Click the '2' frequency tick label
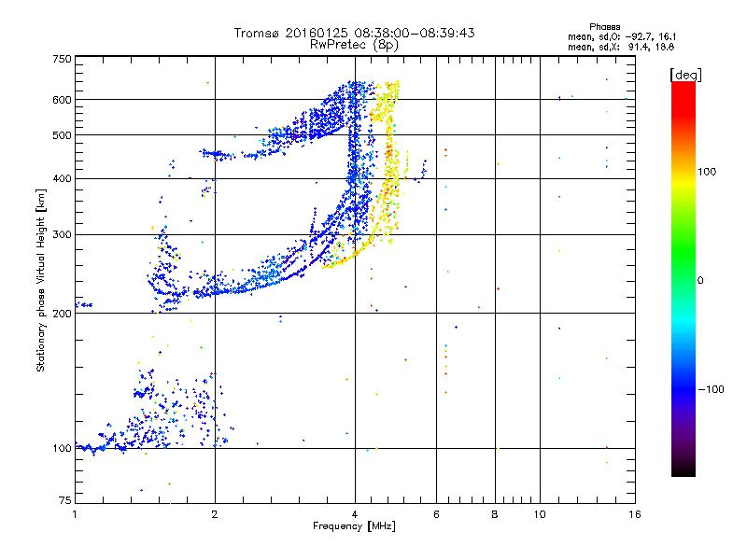 pos(215,514)
